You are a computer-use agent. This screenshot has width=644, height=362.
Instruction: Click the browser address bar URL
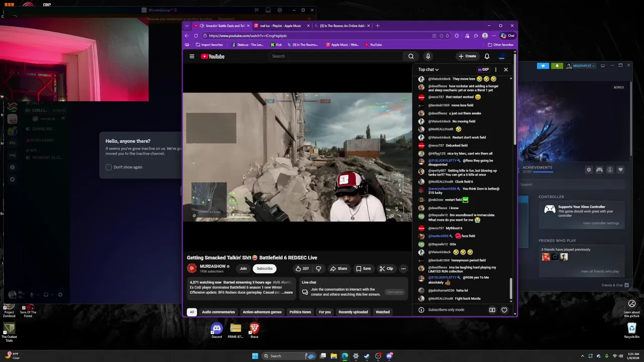pyautogui.click(x=248, y=36)
